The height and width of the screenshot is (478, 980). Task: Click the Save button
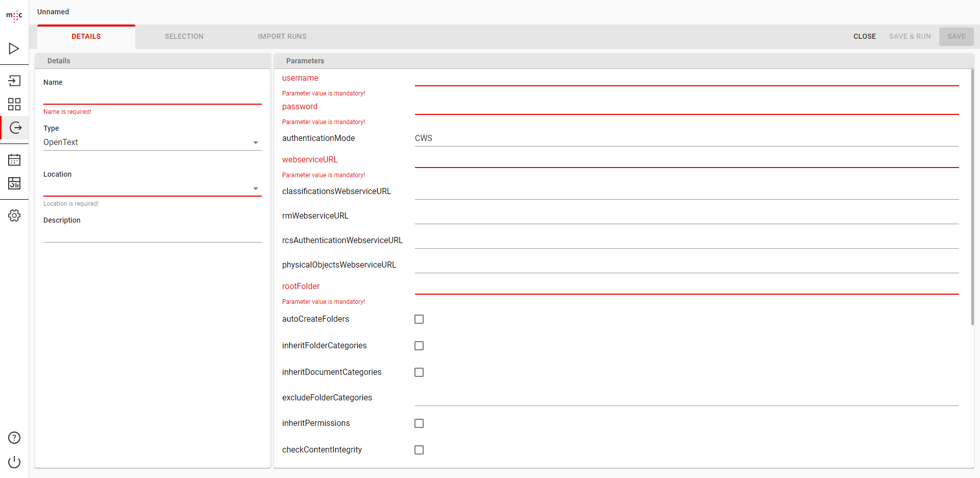click(x=956, y=37)
